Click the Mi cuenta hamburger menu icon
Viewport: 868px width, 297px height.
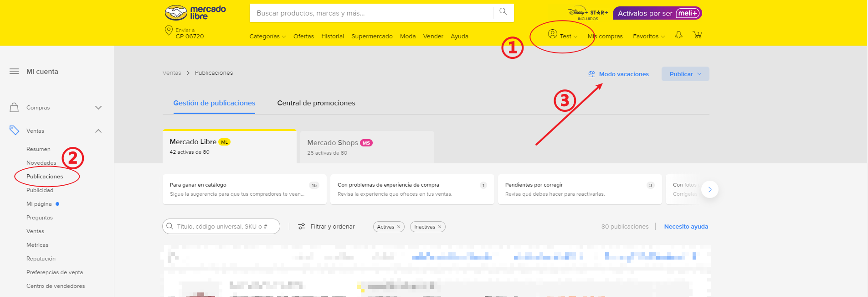[x=14, y=72]
